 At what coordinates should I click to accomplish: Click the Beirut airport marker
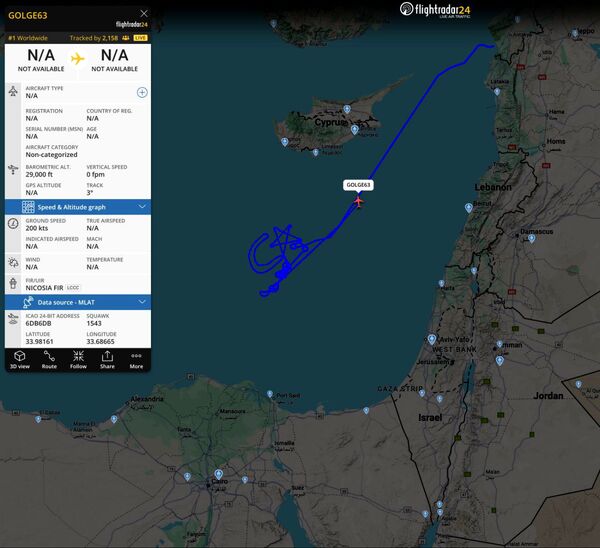click(469, 208)
